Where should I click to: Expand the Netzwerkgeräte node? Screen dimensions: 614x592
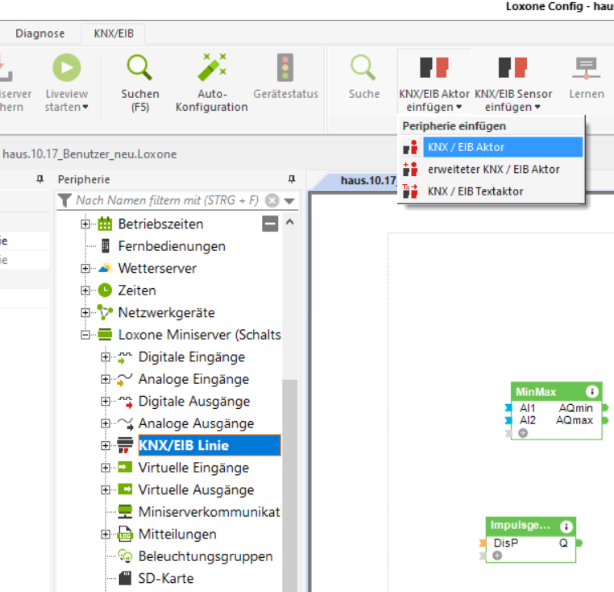click(x=85, y=312)
